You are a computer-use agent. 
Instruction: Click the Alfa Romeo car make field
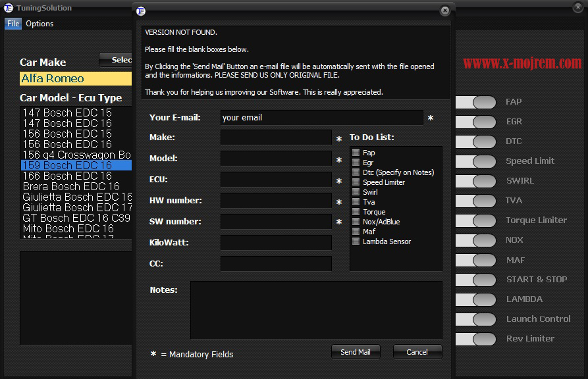(75, 79)
